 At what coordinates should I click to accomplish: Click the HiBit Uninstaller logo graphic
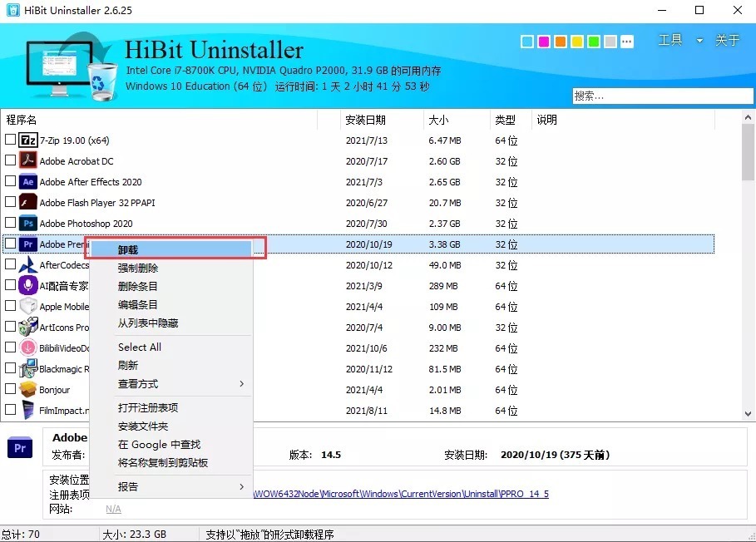tap(71, 66)
